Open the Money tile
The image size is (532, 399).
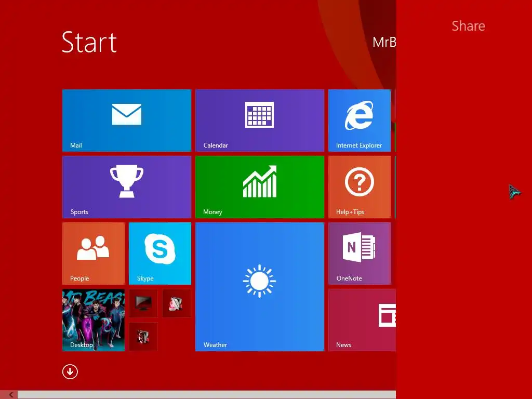pos(260,187)
